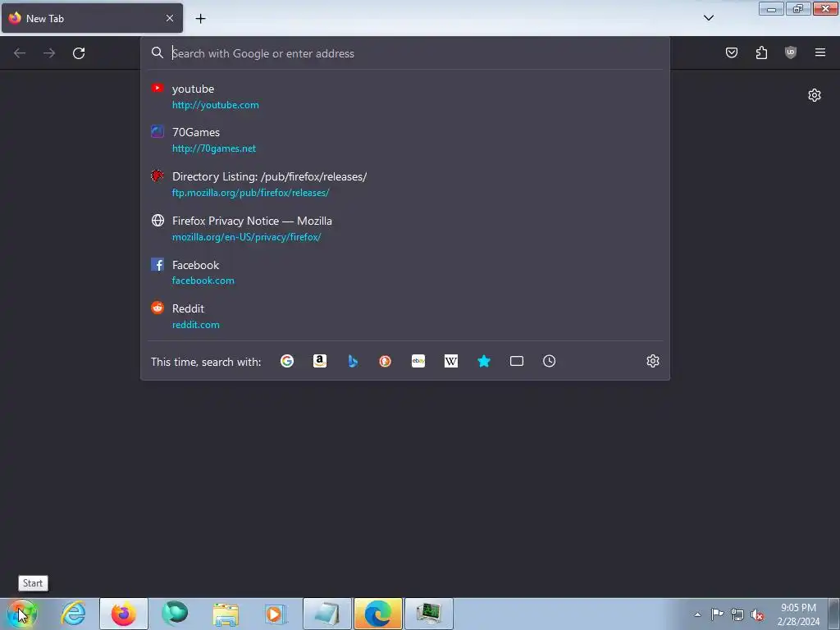The height and width of the screenshot is (630, 840).
Task: Launch Internet Explorer from taskbar
Action: (73, 614)
